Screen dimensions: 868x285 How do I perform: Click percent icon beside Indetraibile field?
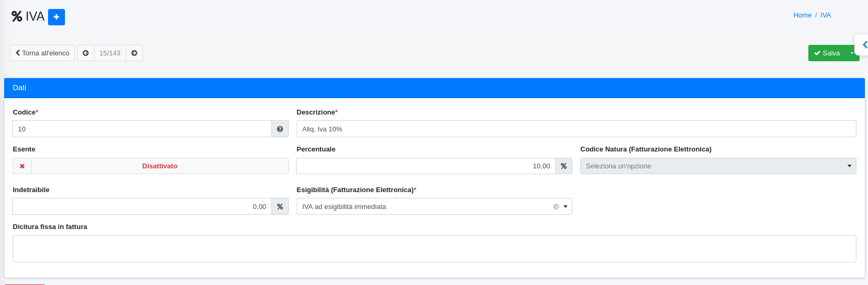[280, 207]
